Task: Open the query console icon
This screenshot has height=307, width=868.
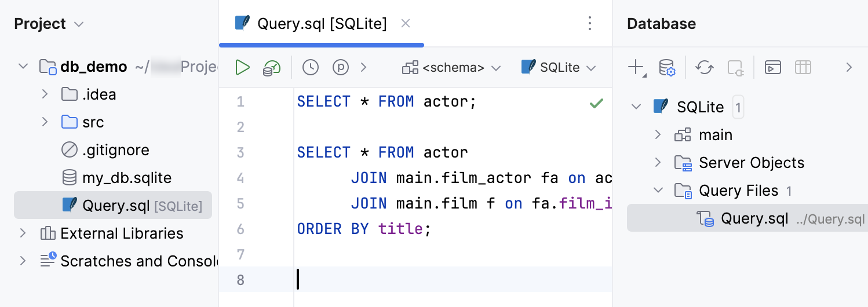Action: coord(773,67)
